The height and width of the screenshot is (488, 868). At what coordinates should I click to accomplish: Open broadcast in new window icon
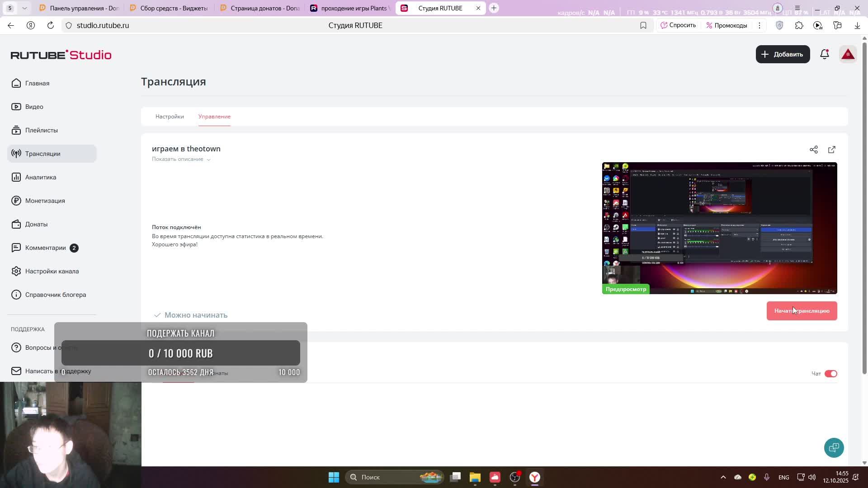click(x=832, y=150)
